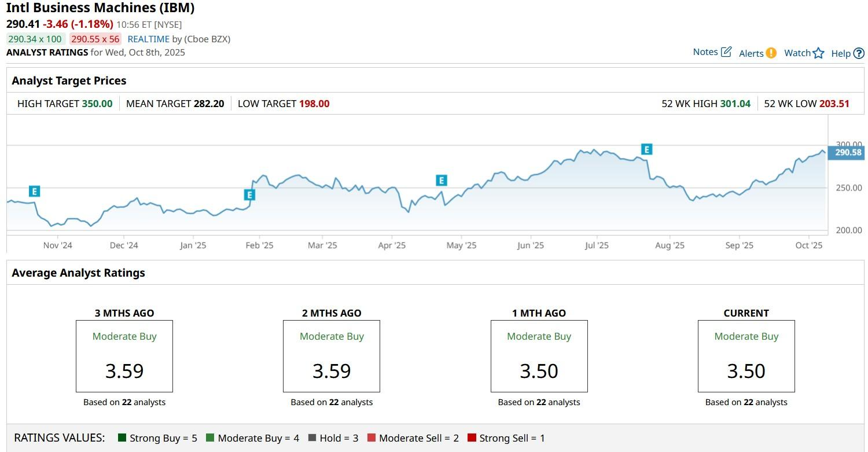Viewport: 868px width, 452px height.
Task: Click the earnings marker near late April '25
Action: tap(442, 181)
